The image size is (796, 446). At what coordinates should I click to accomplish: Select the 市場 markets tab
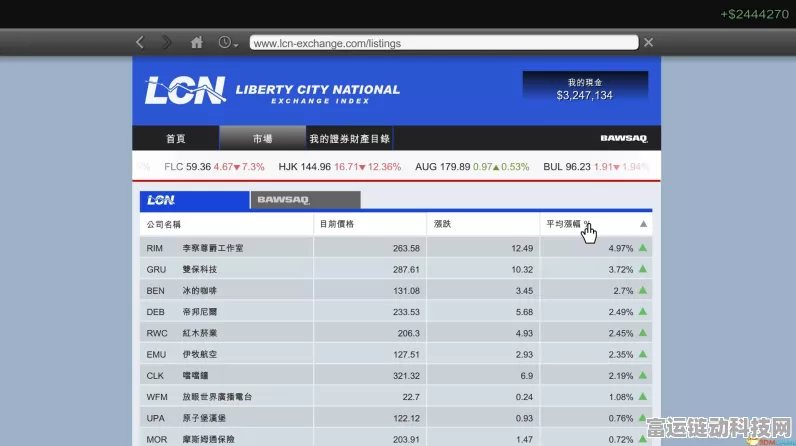coord(262,139)
